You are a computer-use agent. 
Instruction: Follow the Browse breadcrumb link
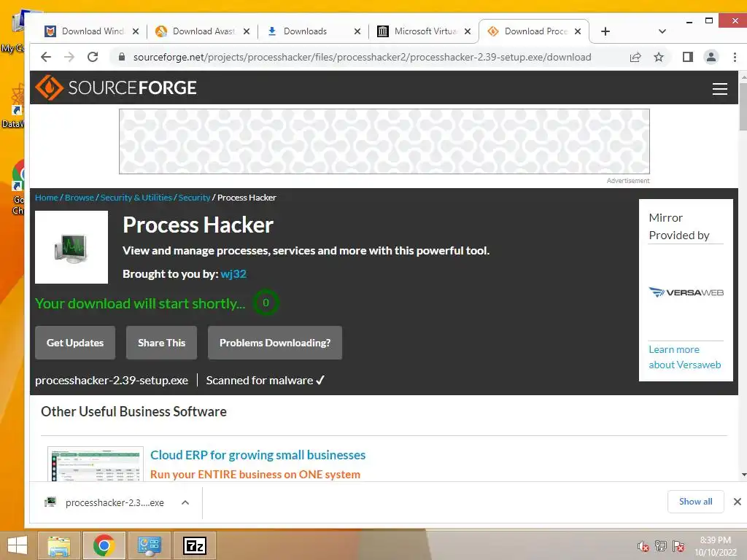click(80, 198)
